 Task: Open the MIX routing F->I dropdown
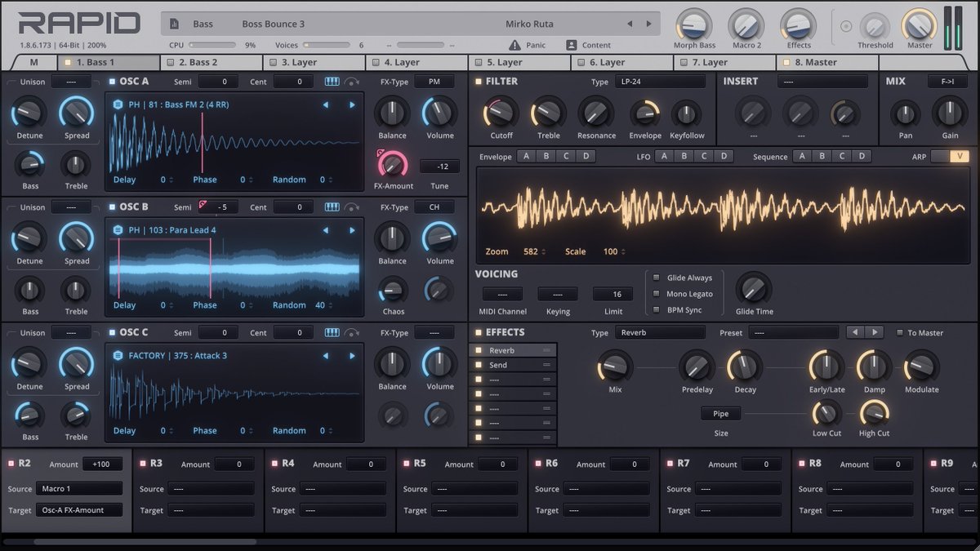point(947,82)
